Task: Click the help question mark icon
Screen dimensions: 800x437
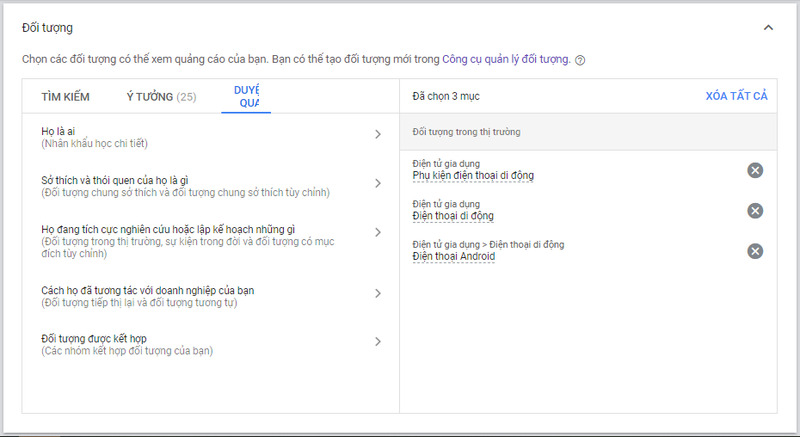Action: (x=580, y=60)
